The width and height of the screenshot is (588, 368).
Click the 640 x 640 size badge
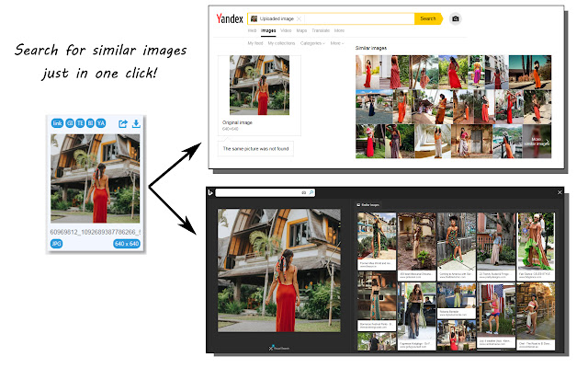click(127, 244)
